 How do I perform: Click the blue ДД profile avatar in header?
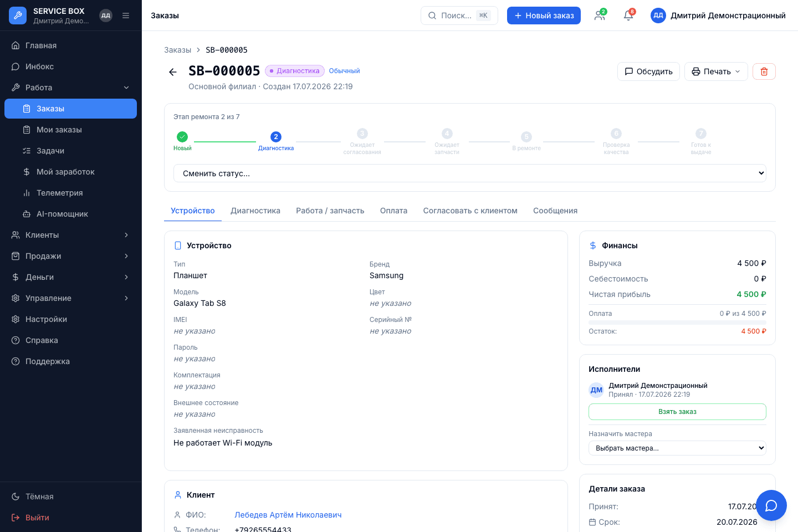(658, 16)
